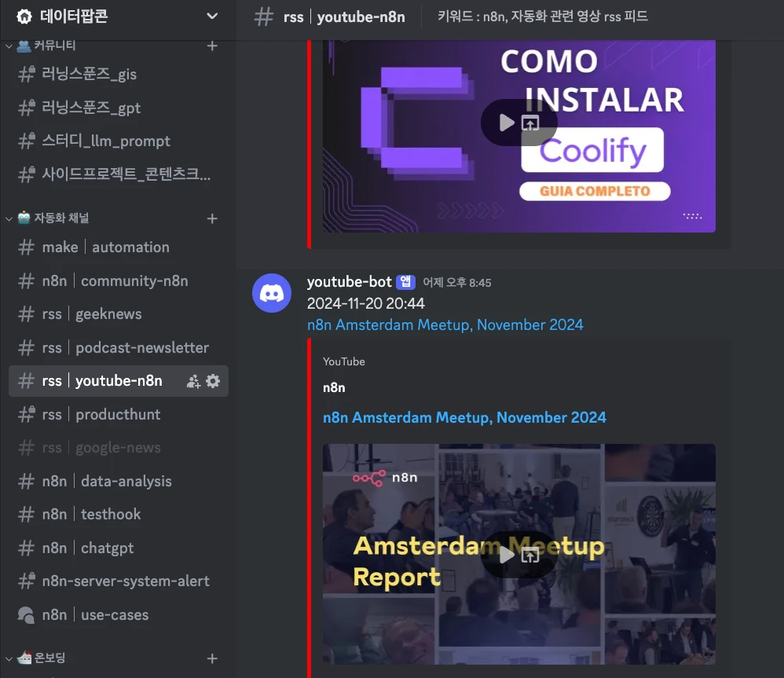Click the youtube-bot Discord avatar
Image resolution: width=784 pixels, height=678 pixels.
[272, 293]
